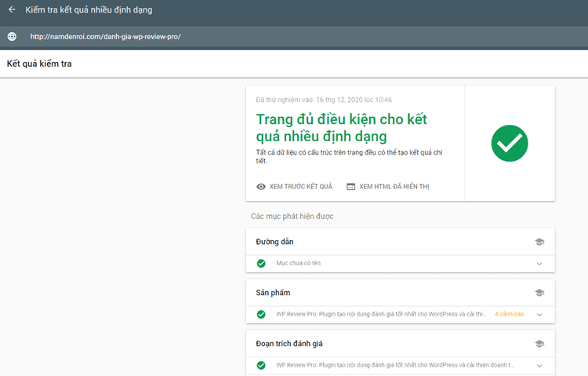
Task: Click XEM HTML ĐÃ HIỂN THỊ button
Action: (x=387, y=187)
